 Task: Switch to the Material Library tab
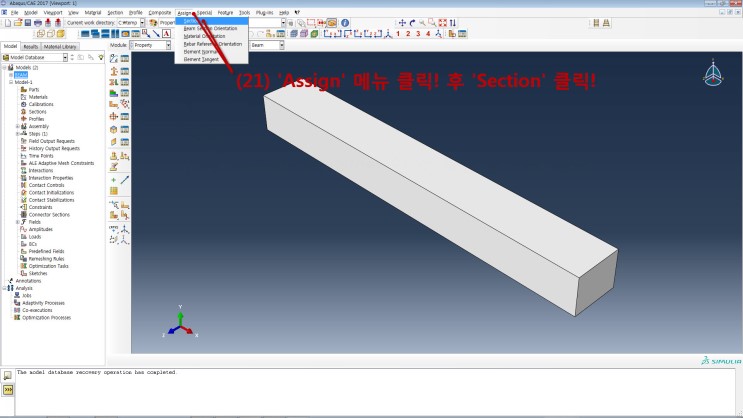coord(60,46)
